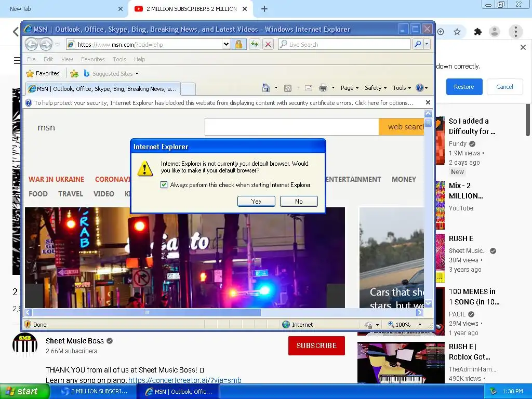
Task: Click the blue Help question mark icon
Action: pyautogui.click(x=420, y=88)
